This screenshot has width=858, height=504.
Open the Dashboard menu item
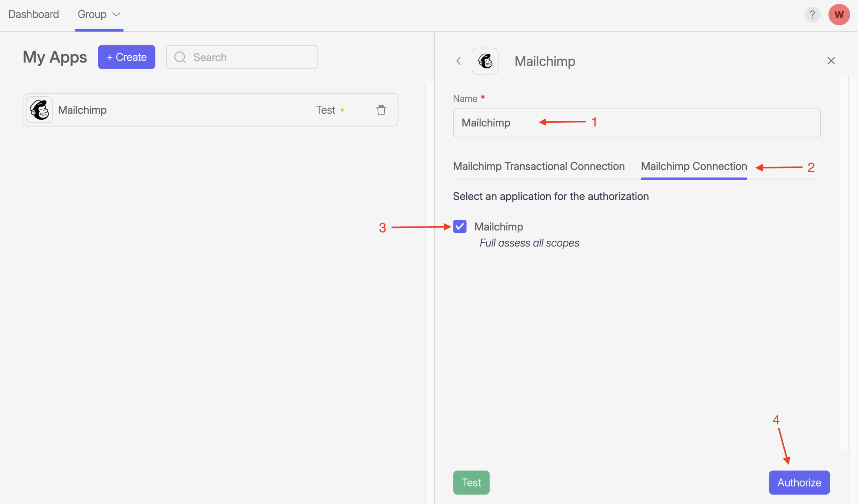click(x=34, y=14)
